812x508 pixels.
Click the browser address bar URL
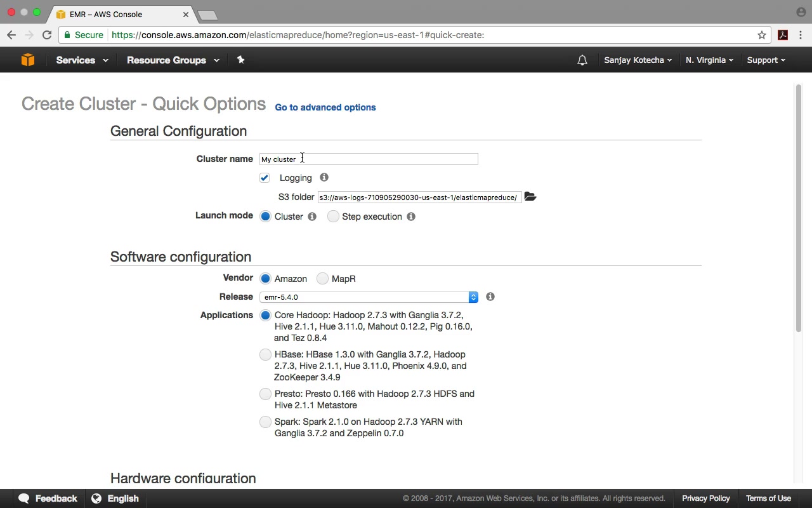298,35
